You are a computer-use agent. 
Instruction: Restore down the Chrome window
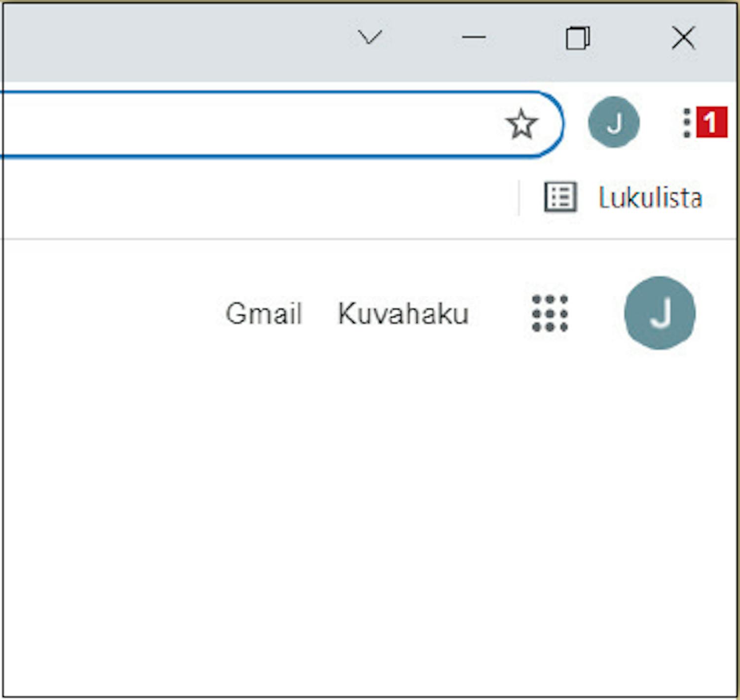[x=578, y=38]
